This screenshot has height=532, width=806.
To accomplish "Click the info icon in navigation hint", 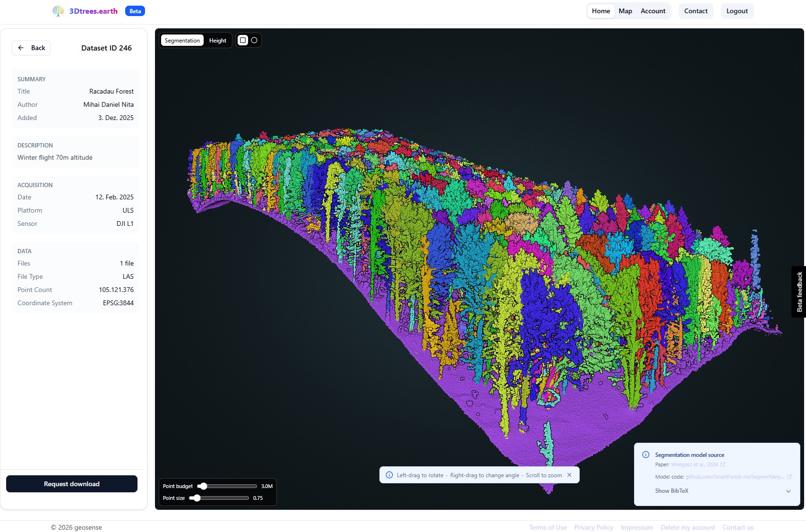I will coord(389,475).
